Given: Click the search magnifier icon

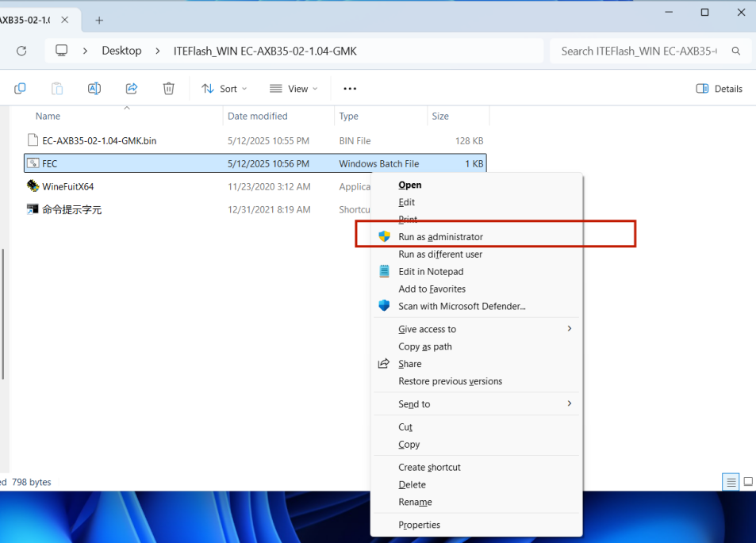Looking at the screenshot, I should tap(735, 51).
